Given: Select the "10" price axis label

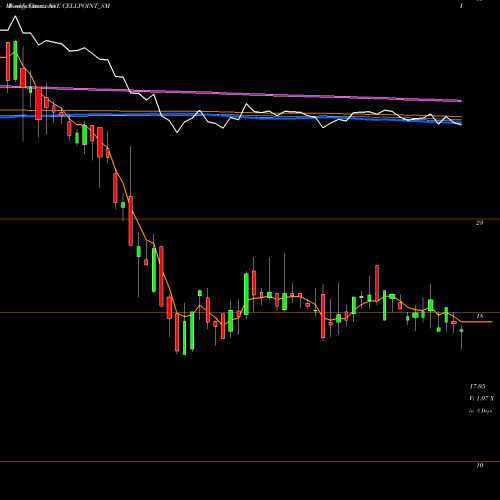Looking at the screenshot, I should [479, 465].
